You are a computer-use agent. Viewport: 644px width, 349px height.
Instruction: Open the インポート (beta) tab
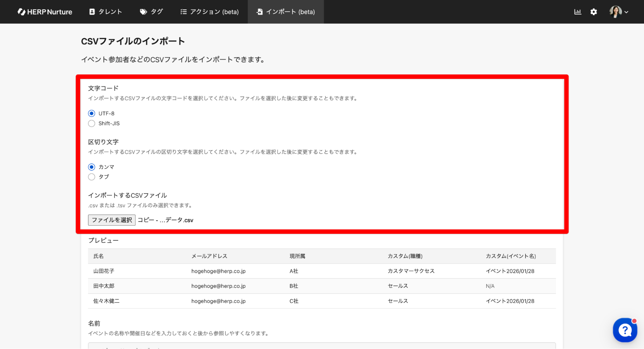point(285,12)
